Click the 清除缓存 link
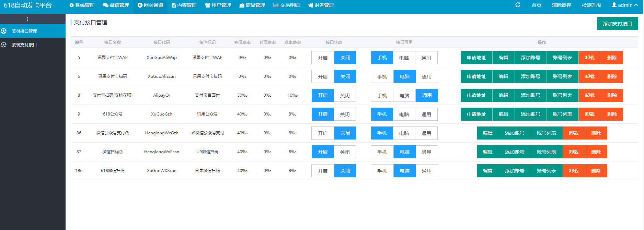Viewport: 644px width, 230px height. click(x=561, y=5)
